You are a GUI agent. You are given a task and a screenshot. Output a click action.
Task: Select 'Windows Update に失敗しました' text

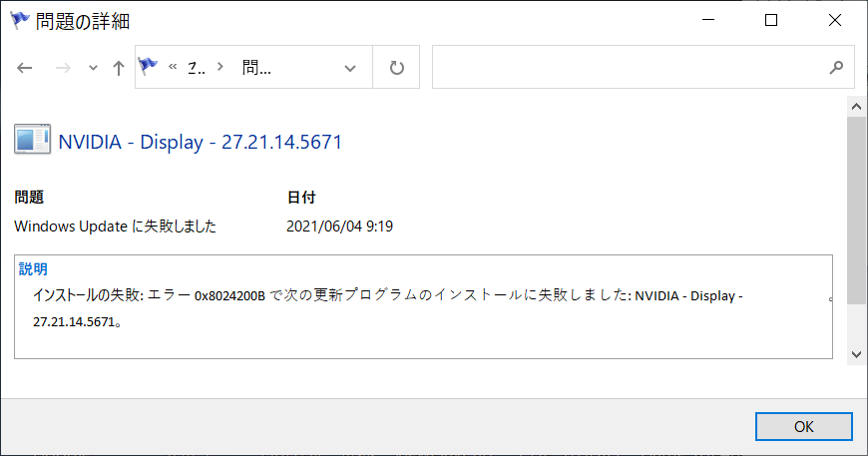(x=115, y=227)
